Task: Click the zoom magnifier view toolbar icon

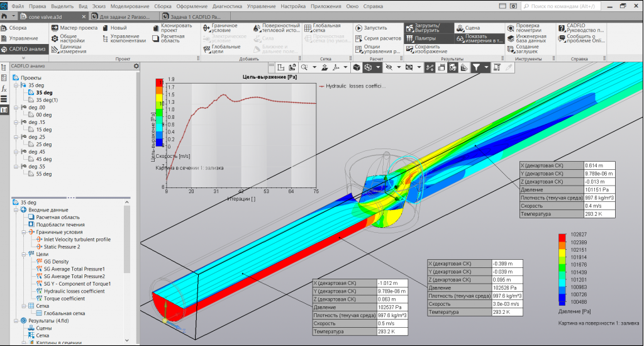Action: 304,67
